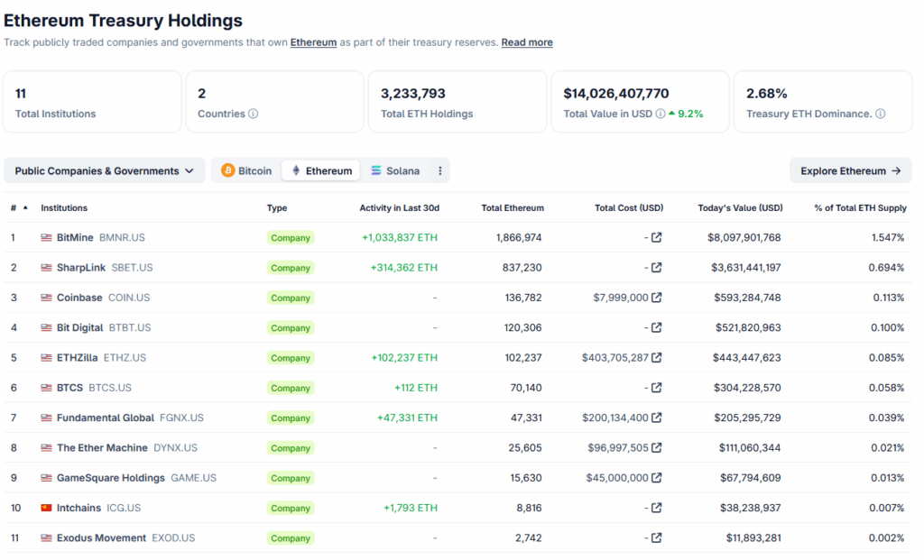Open external link icon in Bit Digital row
Image resolution: width=924 pixels, height=560 pixels.
(657, 327)
